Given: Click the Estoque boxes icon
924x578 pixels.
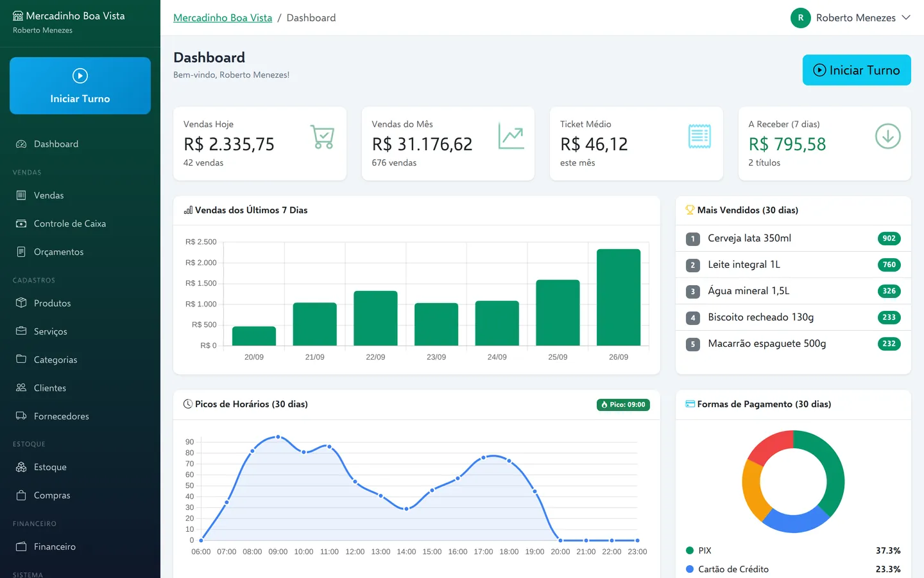Looking at the screenshot, I should 21,467.
